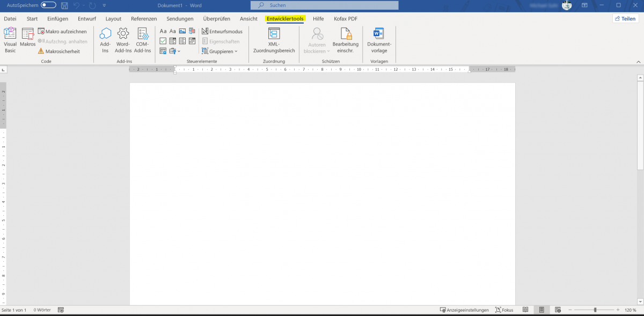Screen dimensions: 644x316
Task: Insert a picture content control
Action: (x=183, y=31)
